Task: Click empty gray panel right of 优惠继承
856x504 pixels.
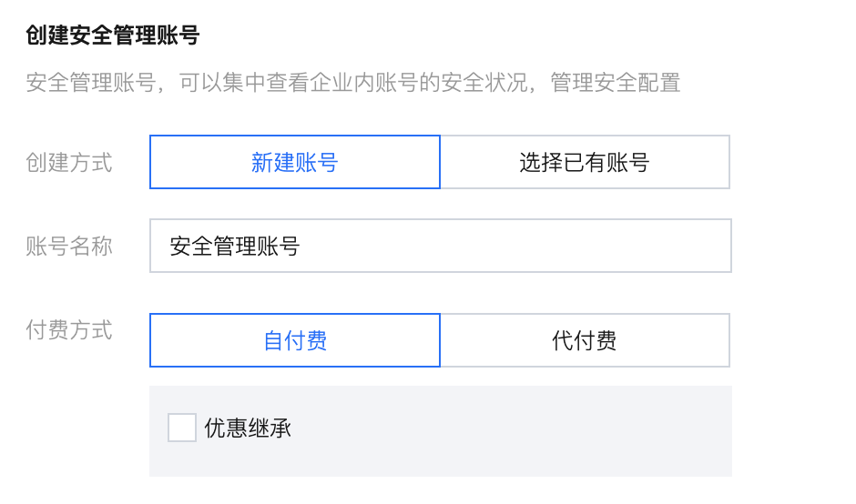Action: coord(510,428)
